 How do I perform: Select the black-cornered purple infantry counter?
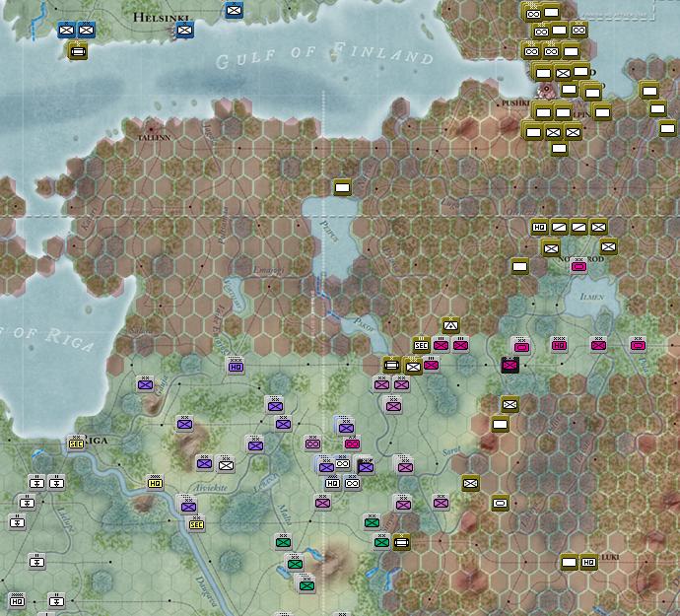point(366,467)
